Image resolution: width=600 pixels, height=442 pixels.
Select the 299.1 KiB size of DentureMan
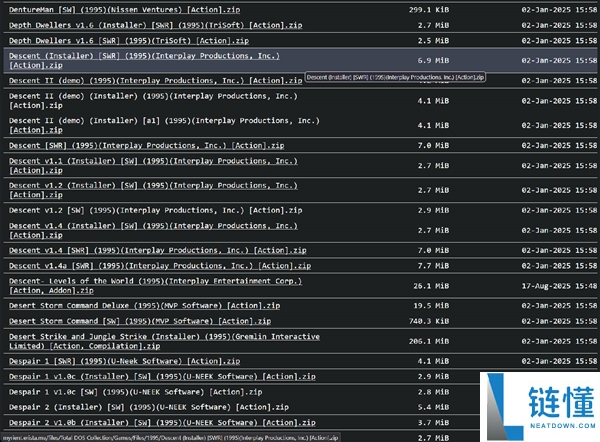click(x=429, y=10)
